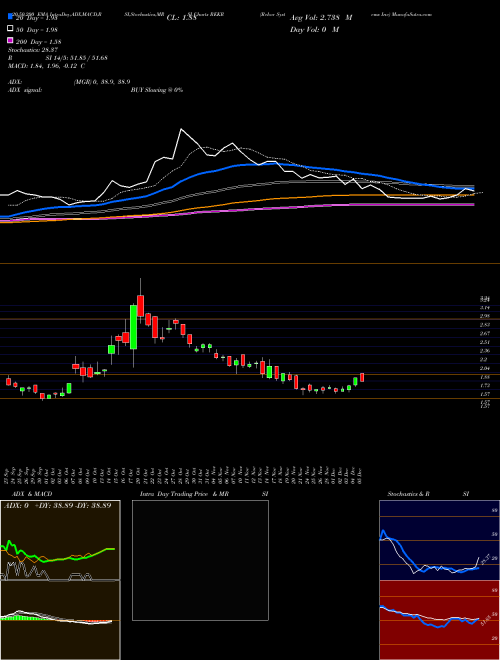Open the ADX indicator chart with the green line
500x660 pixels.
tap(60, 540)
